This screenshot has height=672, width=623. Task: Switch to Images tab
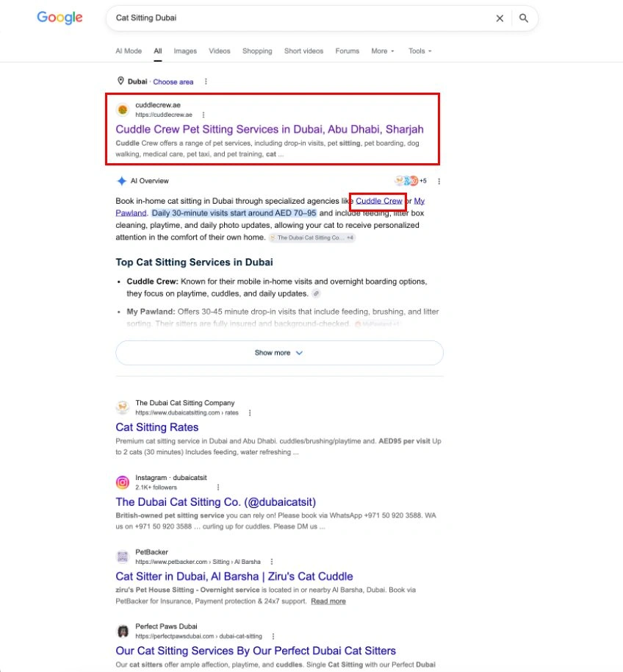pos(185,51)
